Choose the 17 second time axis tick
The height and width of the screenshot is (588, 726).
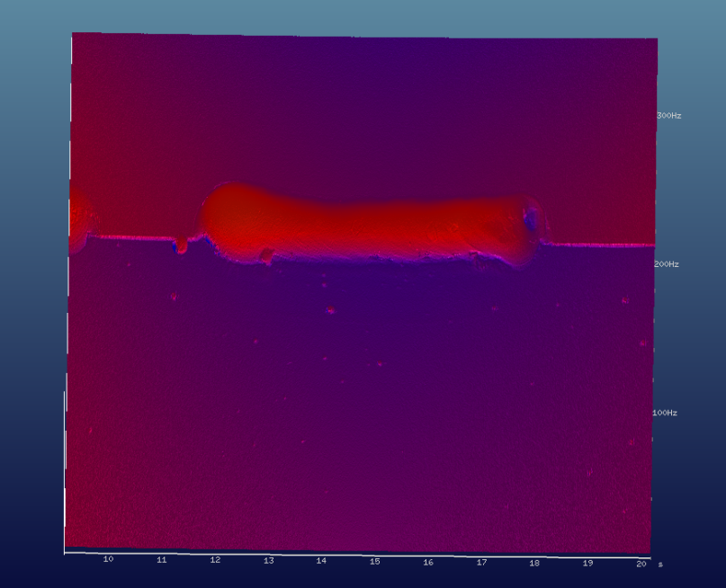pos(481,563)
